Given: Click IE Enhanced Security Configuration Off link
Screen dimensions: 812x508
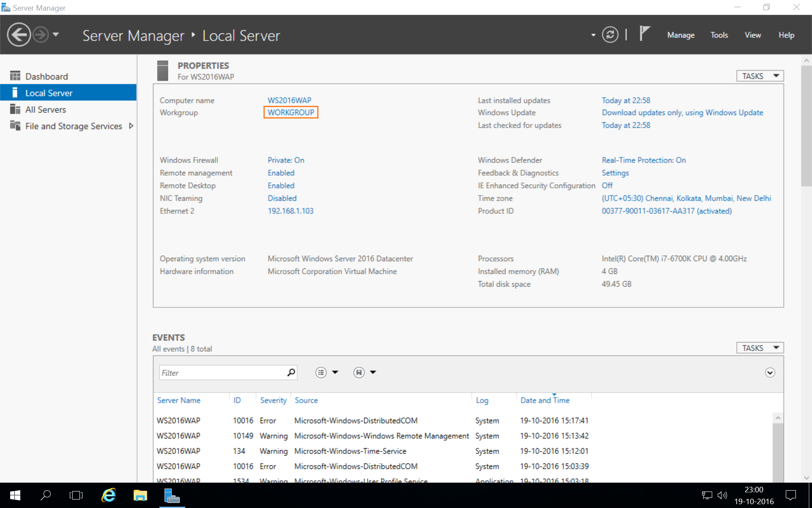Looking at the screenshot, I should coord(607,185).
